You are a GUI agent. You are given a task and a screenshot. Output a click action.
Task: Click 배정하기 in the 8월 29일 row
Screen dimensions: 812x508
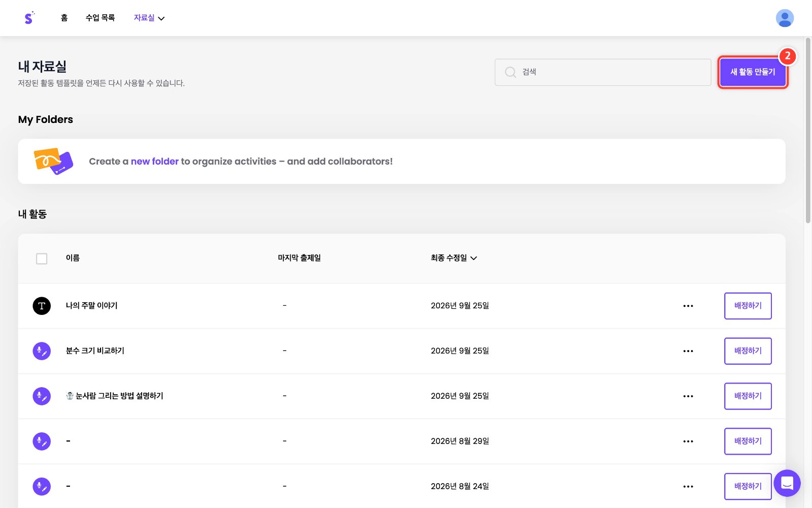point(748,441)
